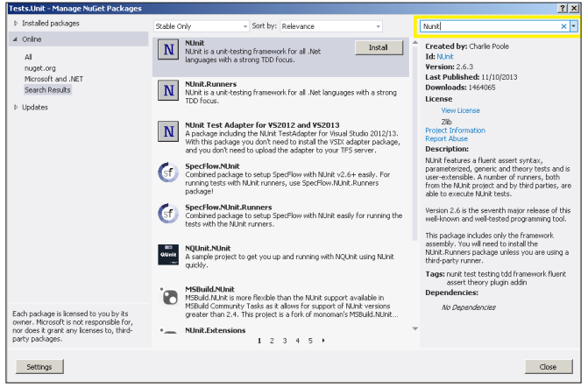Open the Stable Only filter dropdown
Viewport: 588px width, 388px height.
[x=201, y=26]
